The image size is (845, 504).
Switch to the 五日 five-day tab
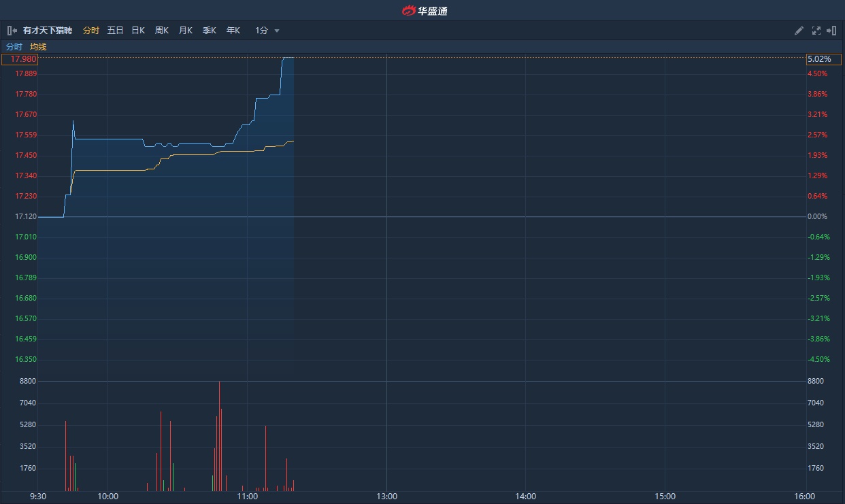115,31
